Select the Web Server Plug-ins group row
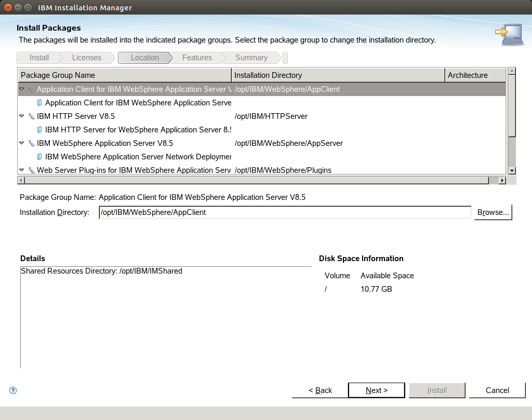Viewport: 532px width, 420px height. [262, 169]
